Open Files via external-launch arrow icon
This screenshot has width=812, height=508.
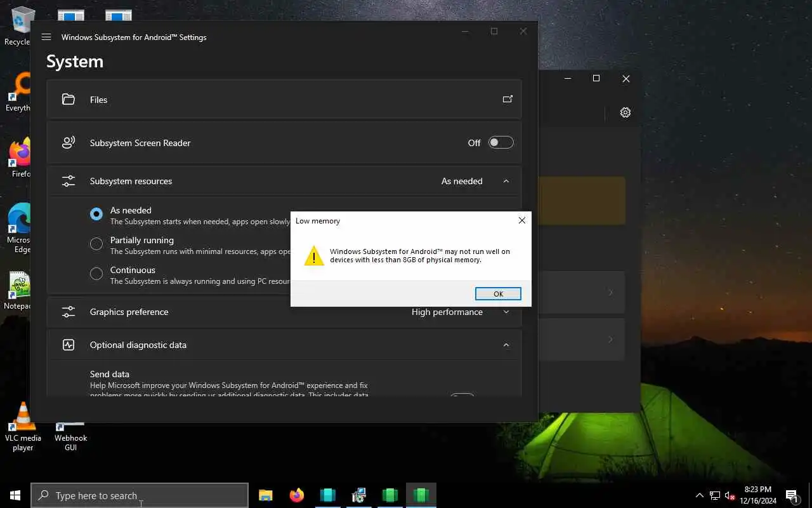pos(507,99)
